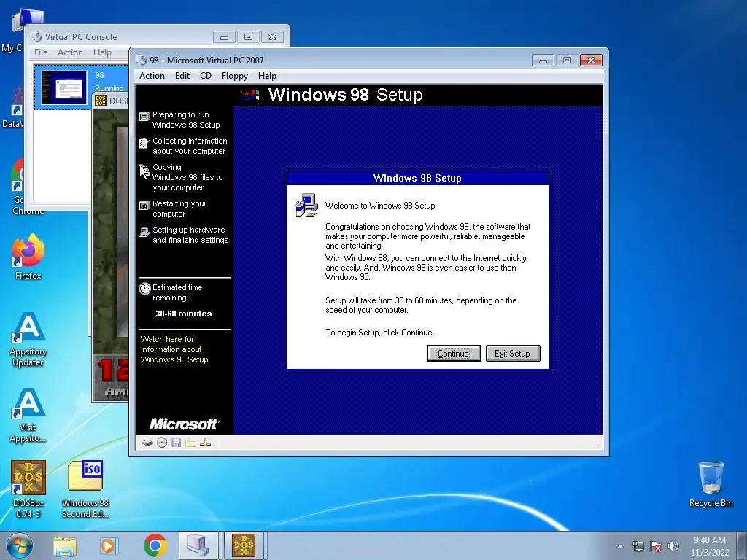The image size is (747, 560).
Task: Click 'Restarting your computer' step
Action: pos(172,209)
